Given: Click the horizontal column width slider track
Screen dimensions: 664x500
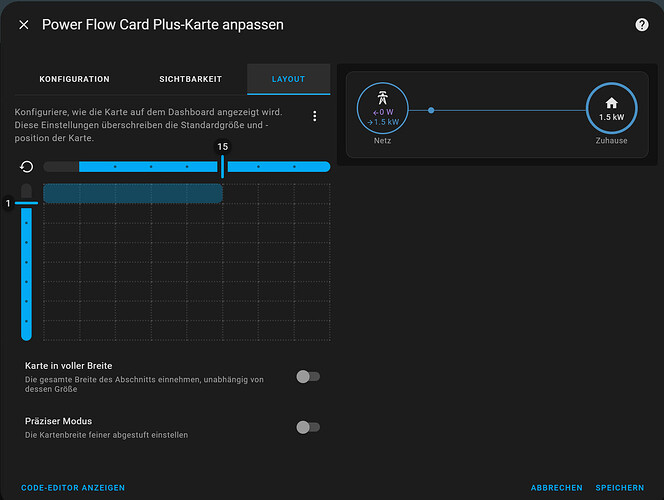Looking at the screenshot, I should [150, 167].
